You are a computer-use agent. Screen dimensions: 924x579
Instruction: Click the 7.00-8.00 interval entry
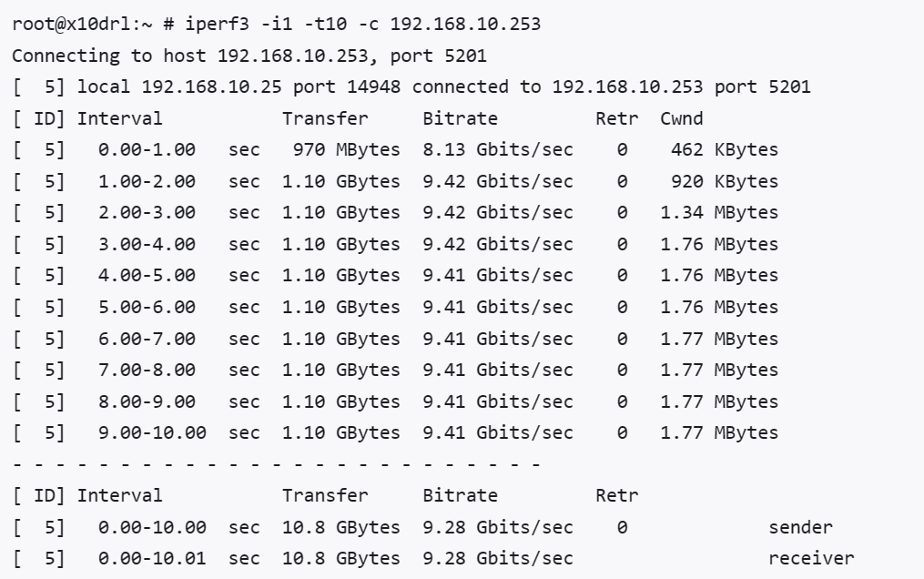(147, 370)
